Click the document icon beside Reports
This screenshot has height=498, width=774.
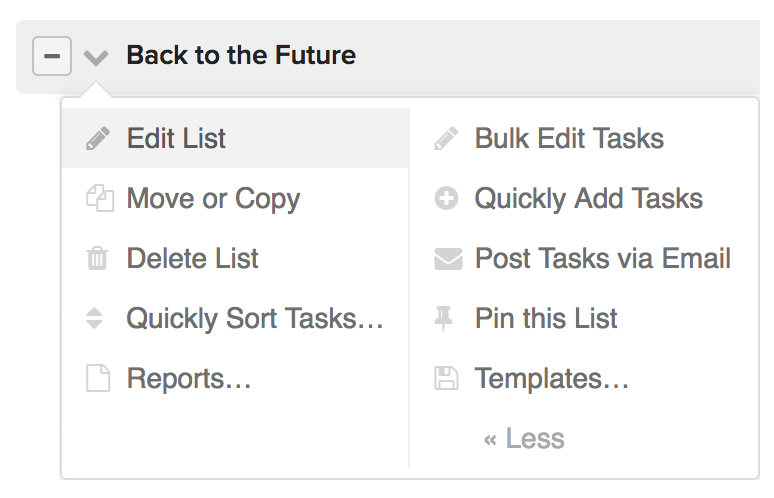pyautogui.click(x=97, y=379)
